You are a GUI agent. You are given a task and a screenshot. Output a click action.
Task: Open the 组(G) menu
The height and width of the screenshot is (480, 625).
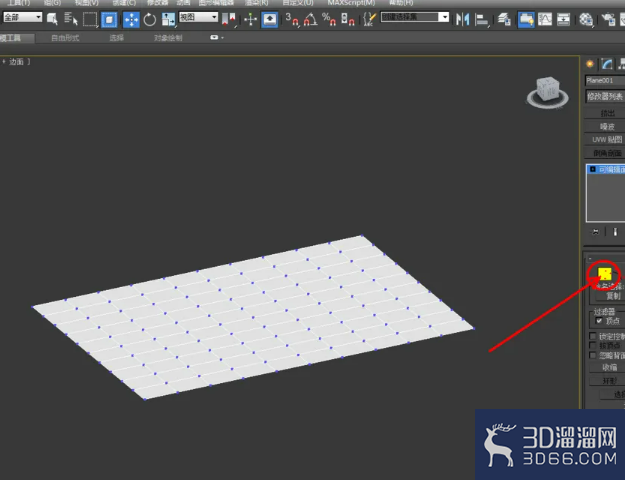coord(53,3)
